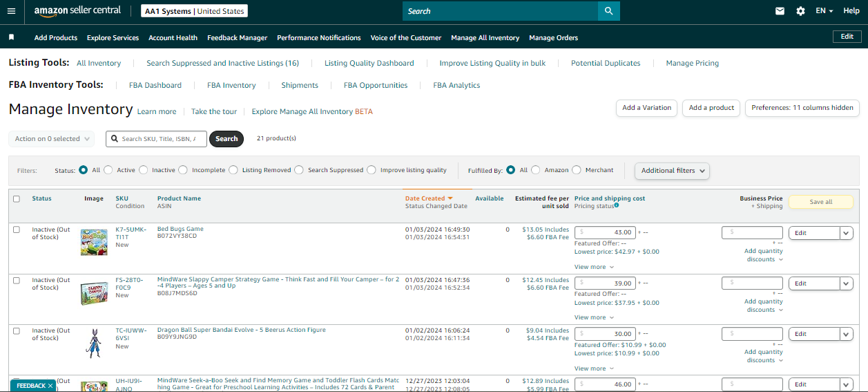Focus the top header Search field
This screenshot has width=868, height=392.
[x=500, y=11]
